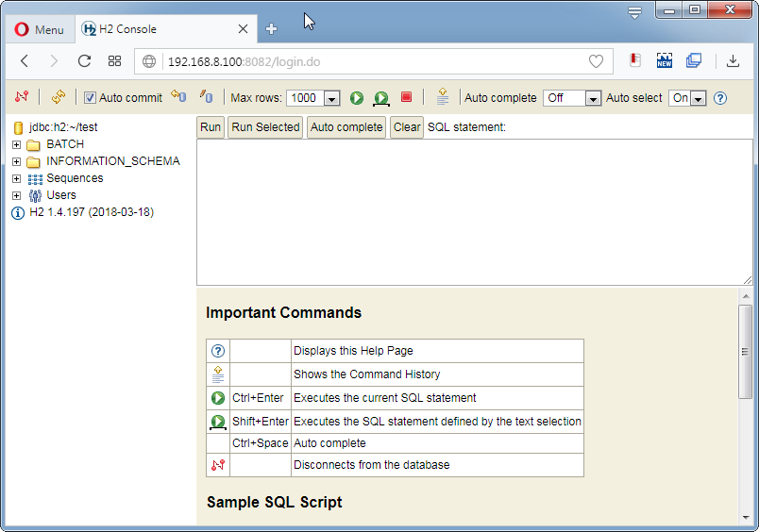This screenshot has width=759, height=532.
Task: Click the Users icon in tree
Action: click(35, 195)
